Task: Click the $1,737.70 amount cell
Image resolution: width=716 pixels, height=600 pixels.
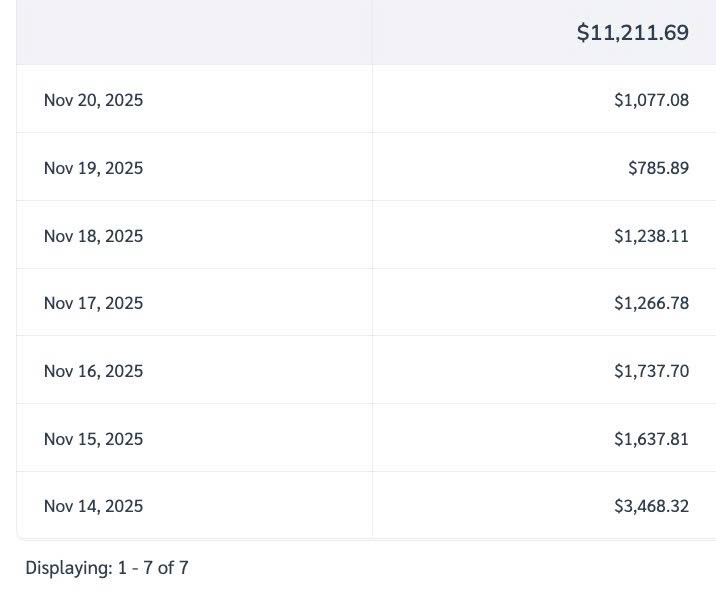Action: pos(651,371)
